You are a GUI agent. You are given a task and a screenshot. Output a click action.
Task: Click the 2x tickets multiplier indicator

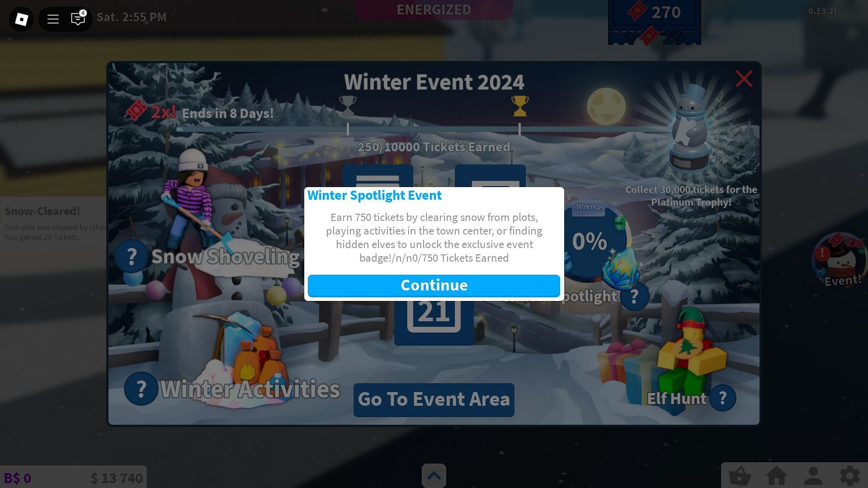tap(152, 112)
